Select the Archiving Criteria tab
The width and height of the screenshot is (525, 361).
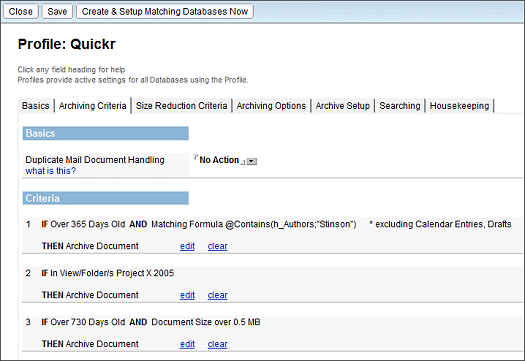point(93,106)
